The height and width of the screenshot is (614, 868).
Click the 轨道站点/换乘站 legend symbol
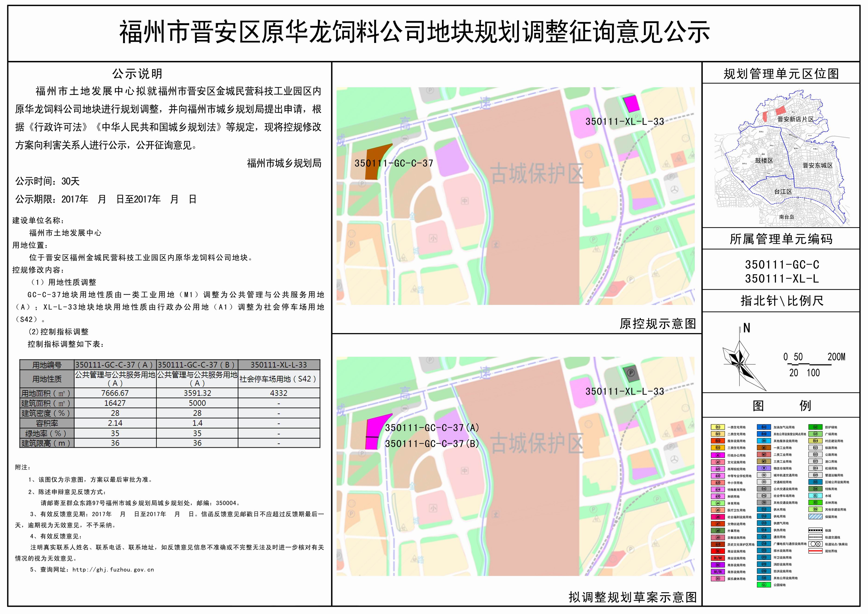816,544
